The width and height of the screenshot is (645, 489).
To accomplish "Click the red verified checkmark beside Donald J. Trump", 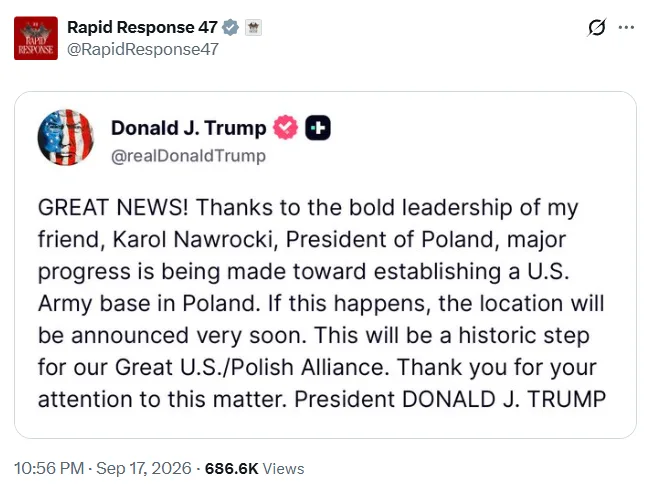I will click(285, 127).
